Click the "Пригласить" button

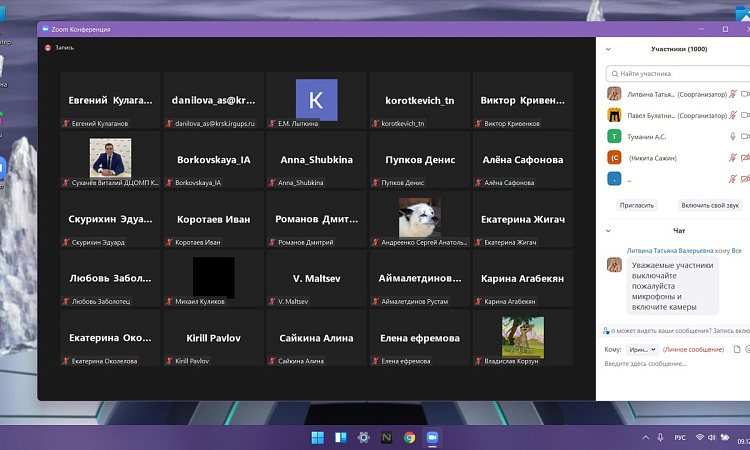636,205
